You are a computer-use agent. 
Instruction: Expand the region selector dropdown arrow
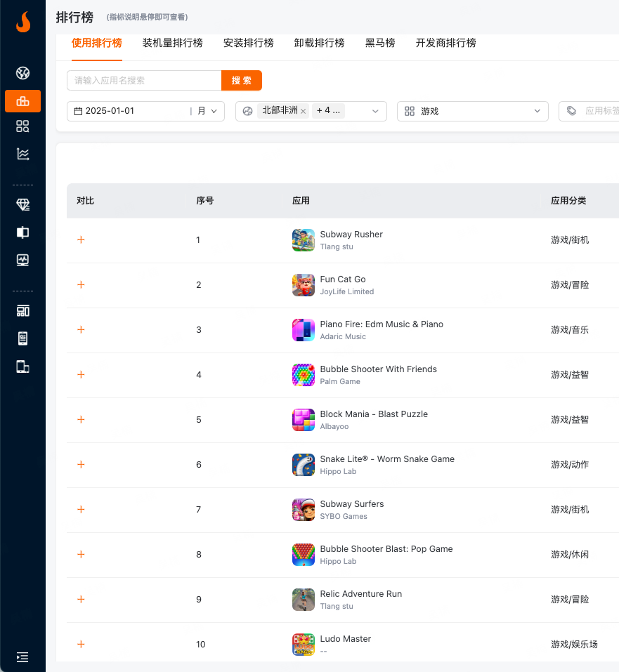click(x=375, y=111)
